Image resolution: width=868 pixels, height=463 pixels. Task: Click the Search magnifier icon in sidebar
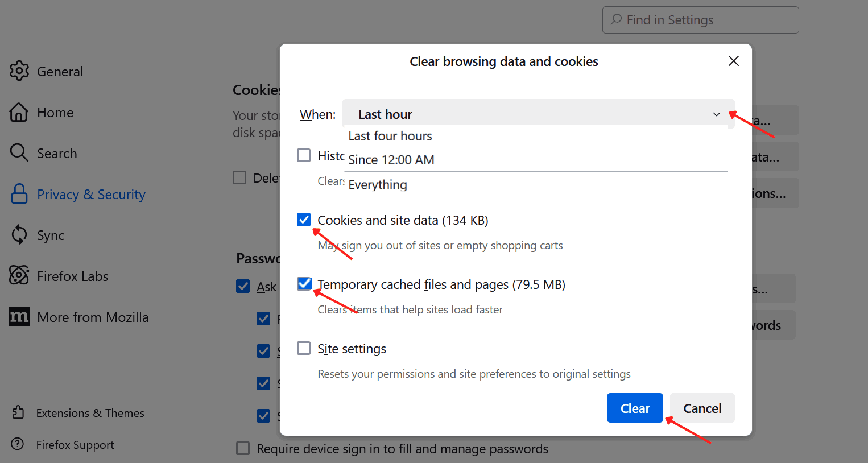point(19,153)
